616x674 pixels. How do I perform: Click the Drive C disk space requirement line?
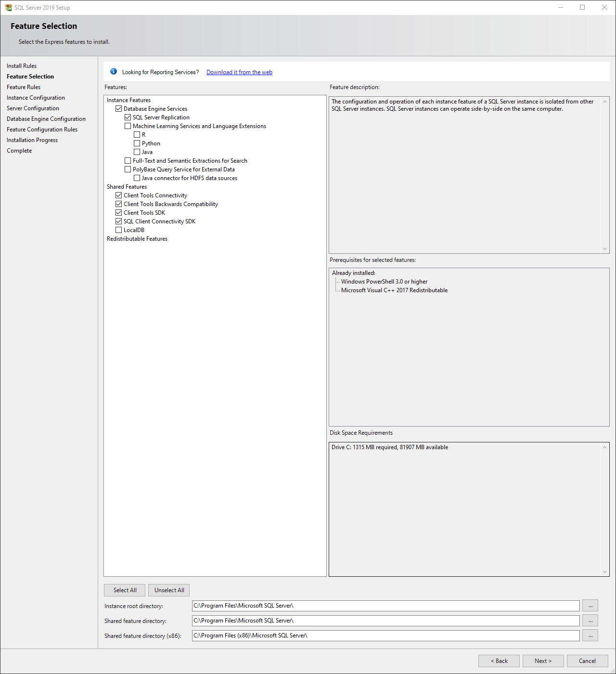[390, 447]
